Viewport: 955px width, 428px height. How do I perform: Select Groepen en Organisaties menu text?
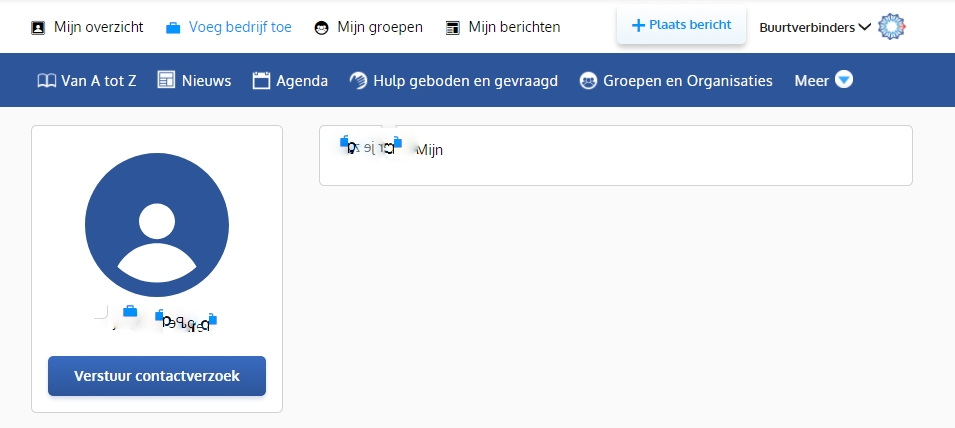[x=687, y=80]
